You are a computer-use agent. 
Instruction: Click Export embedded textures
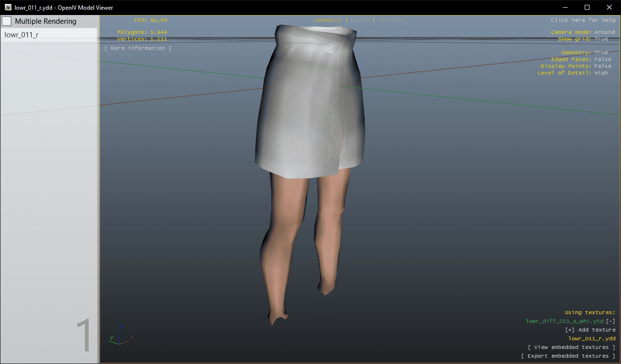[568, 356]
